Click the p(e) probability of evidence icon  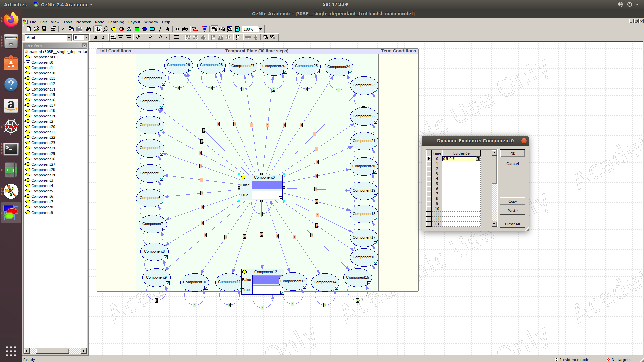coord(185,29)
